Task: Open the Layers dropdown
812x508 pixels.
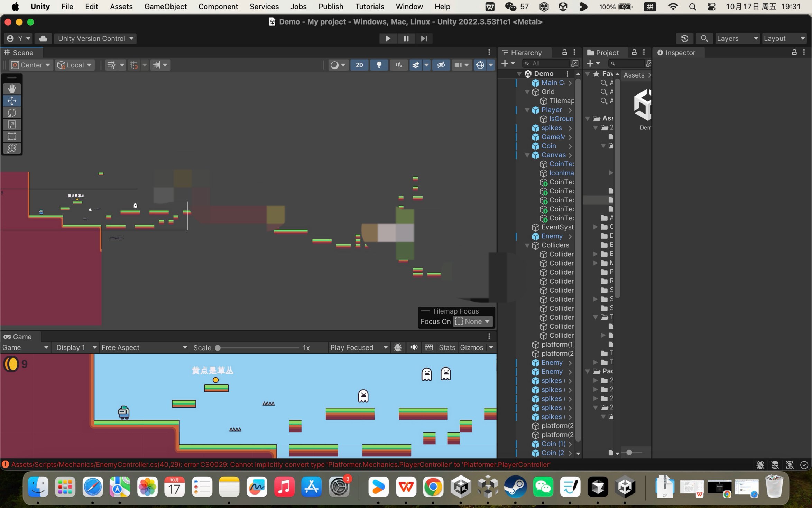Action: pos(737,38)
